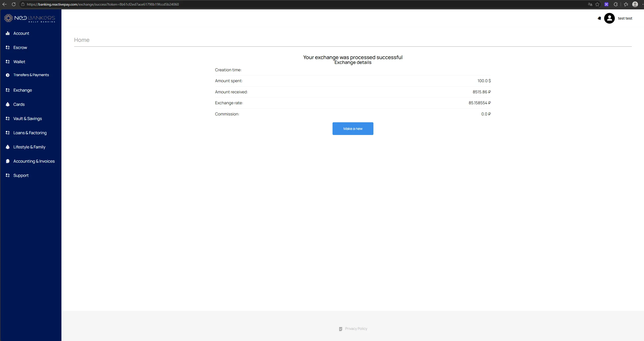Open the Support page
Screen dimensions: 644x341
[21, 175]
